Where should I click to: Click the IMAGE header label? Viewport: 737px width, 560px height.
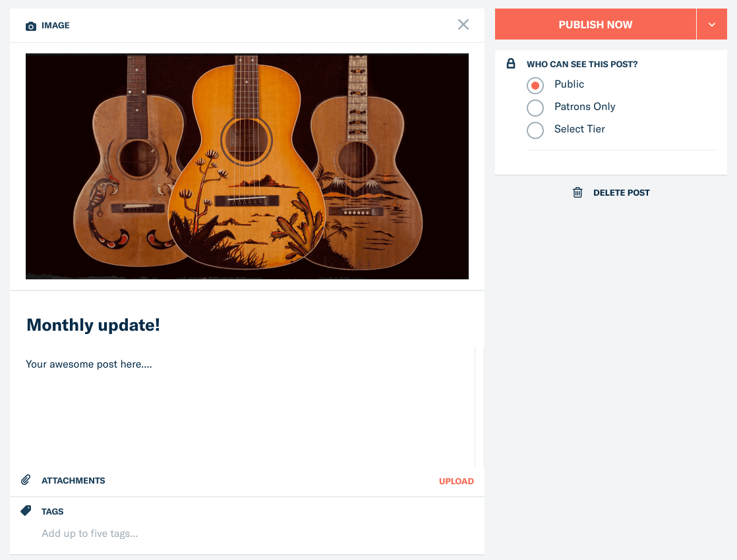[55, 26]
